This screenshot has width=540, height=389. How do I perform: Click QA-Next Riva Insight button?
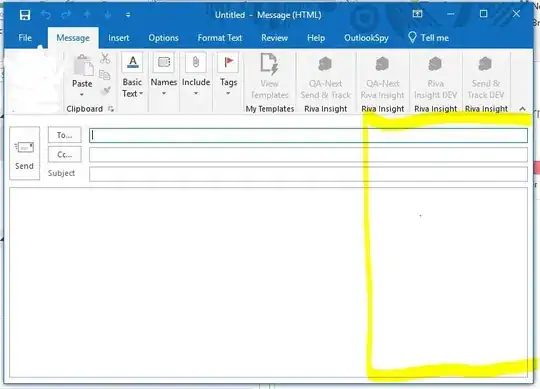pos(382,78)
